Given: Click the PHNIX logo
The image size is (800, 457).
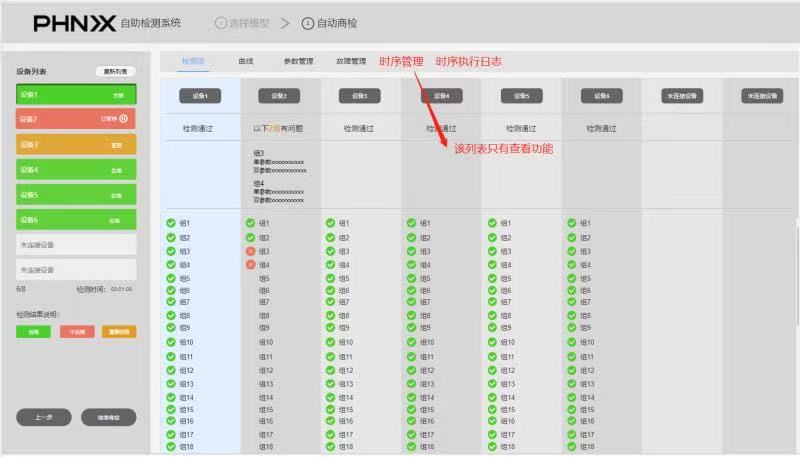Looking at the screenshot, I should coord(74,23).
